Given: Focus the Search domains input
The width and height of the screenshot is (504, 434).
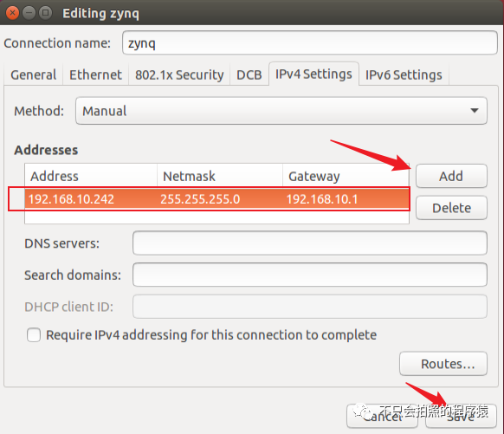Looking at the screenshot, I should pos(310,275).
